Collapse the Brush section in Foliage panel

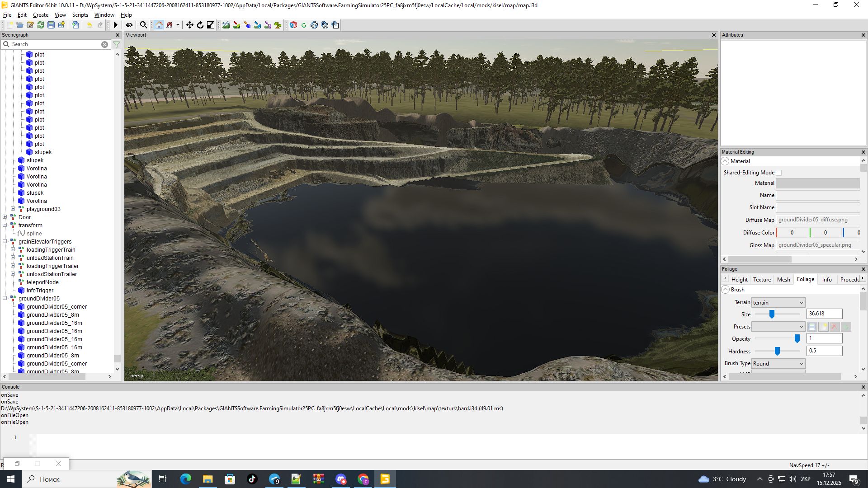pos(726,290)
